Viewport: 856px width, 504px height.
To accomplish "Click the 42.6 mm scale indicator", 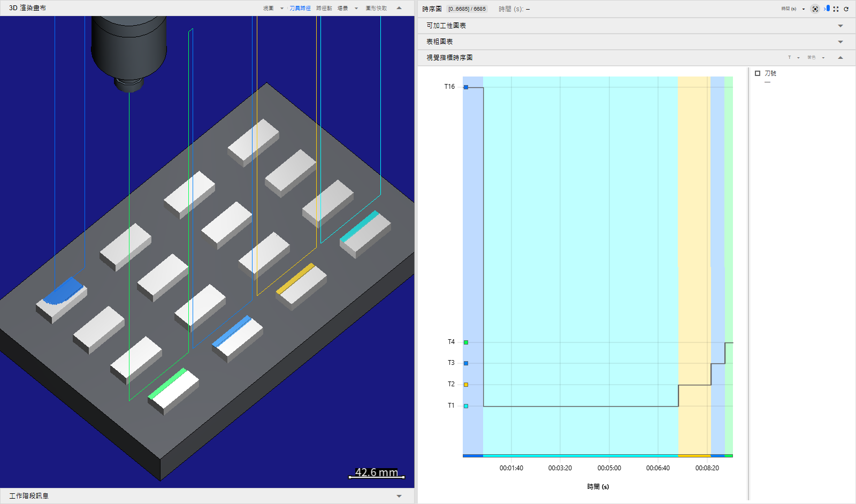I will coord(377,473).
